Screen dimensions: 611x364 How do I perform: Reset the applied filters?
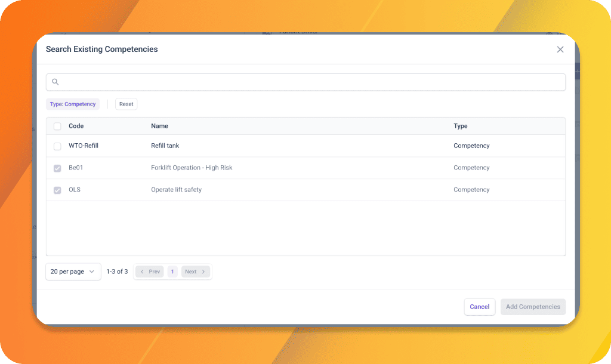click(126, 104)
